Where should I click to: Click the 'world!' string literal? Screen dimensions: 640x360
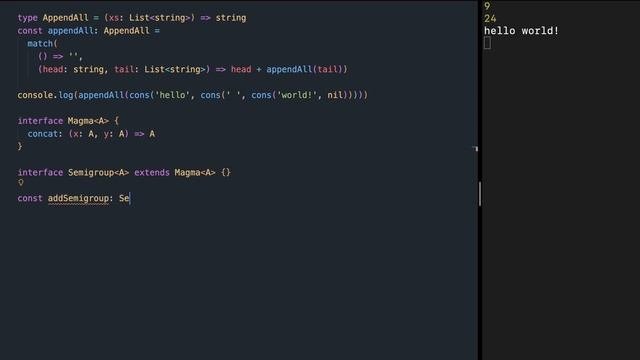(x=297, y=95)
